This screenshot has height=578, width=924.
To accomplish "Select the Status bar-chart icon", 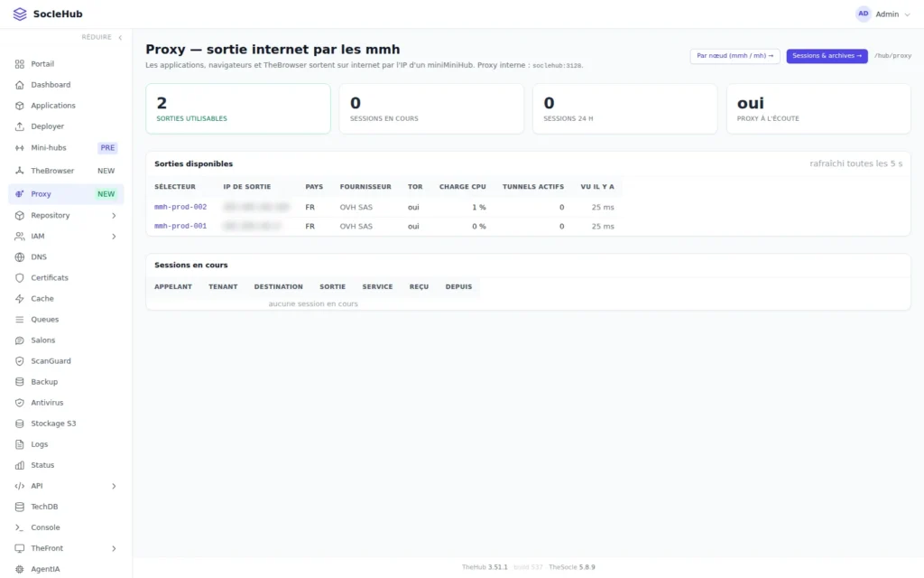I will [x=20, y=465].
